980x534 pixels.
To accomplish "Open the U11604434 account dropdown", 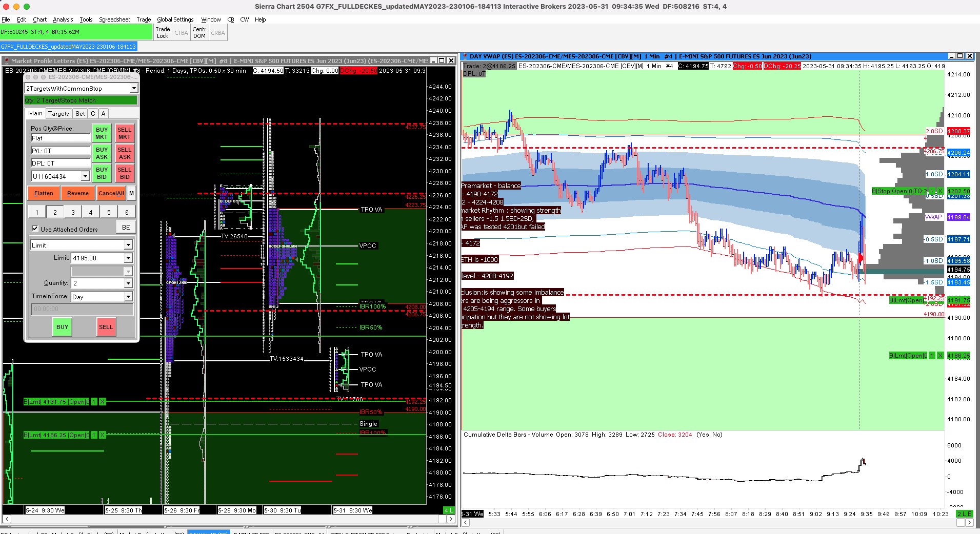I will coord(85,176).
